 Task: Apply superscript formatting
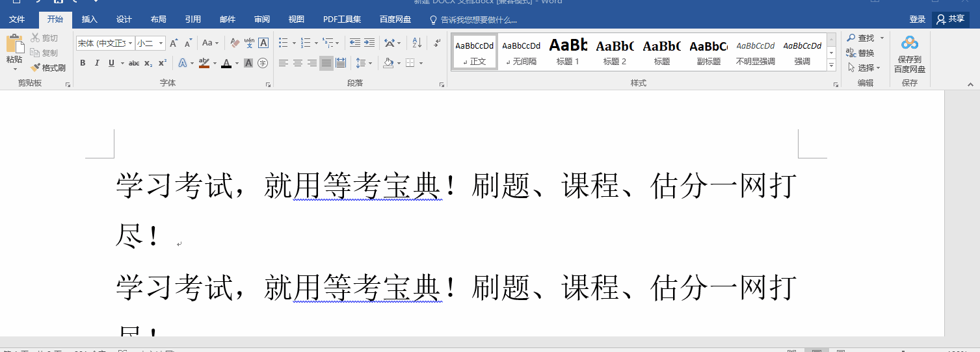click(x=163, y=63)
